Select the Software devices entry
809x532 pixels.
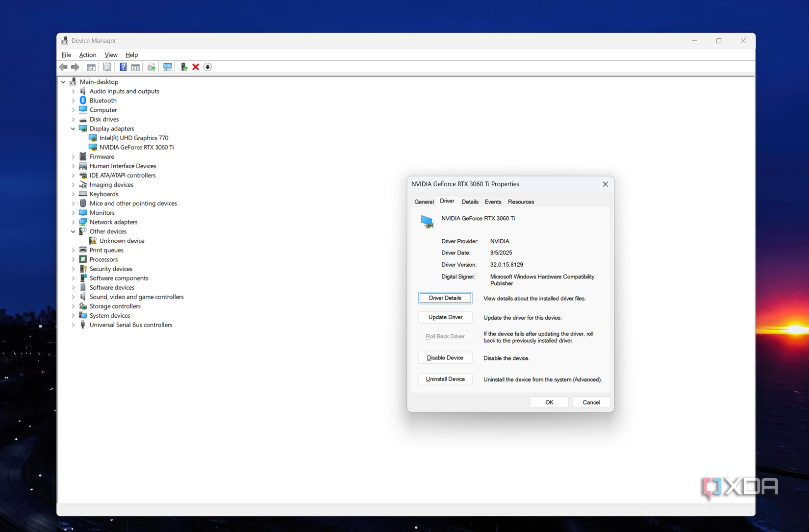(112, 288)
